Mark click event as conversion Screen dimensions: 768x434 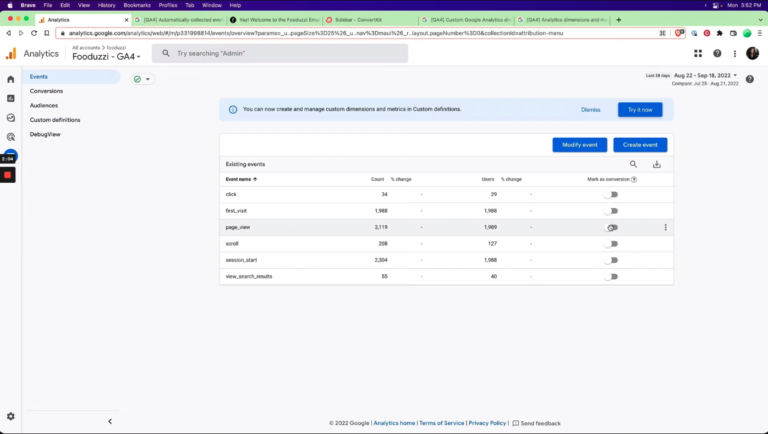tap(611, 194)
